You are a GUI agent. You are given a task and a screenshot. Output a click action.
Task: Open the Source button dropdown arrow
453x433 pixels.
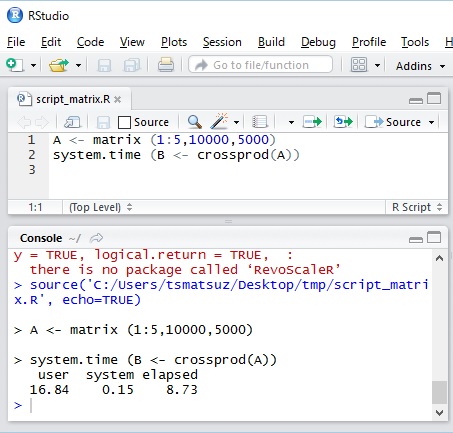tap(431, 122)
